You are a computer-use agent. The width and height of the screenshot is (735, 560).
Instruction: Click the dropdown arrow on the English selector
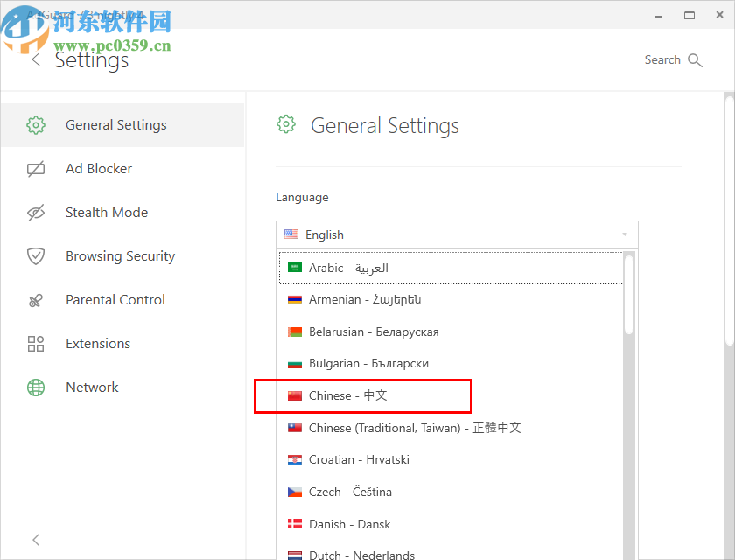pyautogui.click(x=625, y=234)
